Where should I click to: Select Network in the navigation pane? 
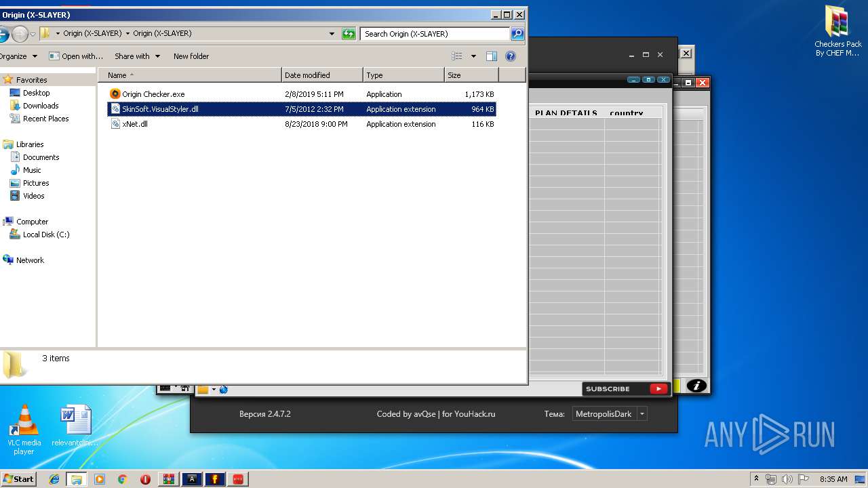30,260
